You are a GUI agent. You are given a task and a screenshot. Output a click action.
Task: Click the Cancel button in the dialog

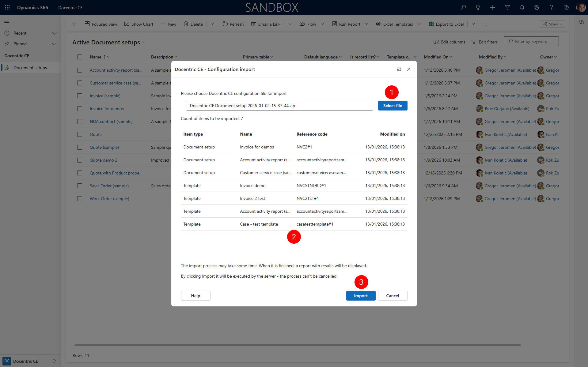coord(393,296)
